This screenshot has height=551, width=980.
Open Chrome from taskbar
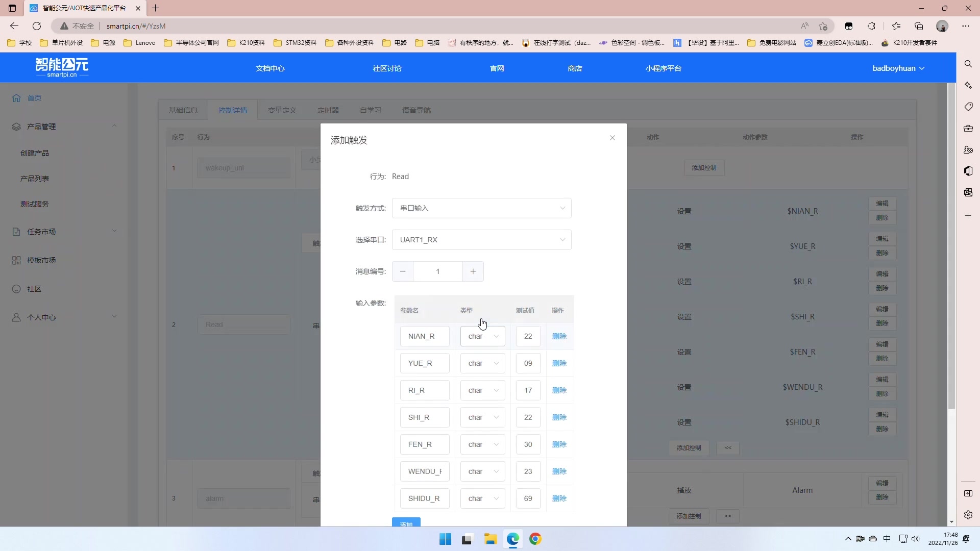click(535, 539)
